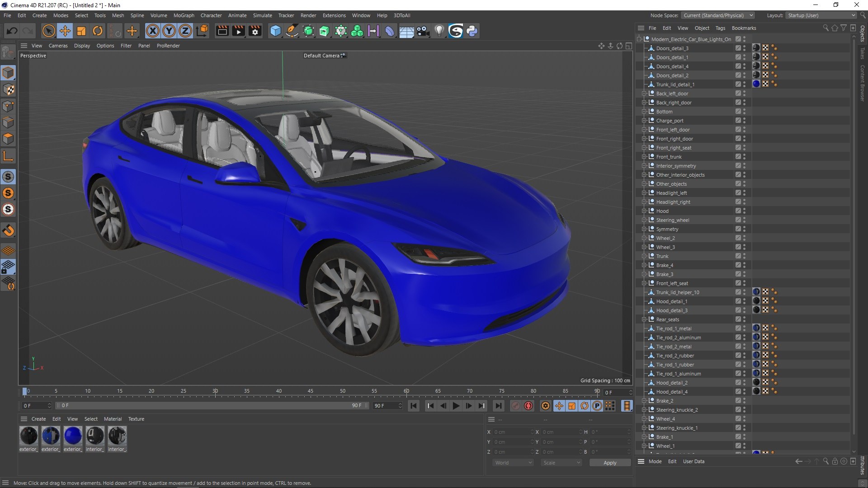
Task: Collapse Modern_Electric_Car_Blue_Lights_On root
Action: [x=639, y=39]
